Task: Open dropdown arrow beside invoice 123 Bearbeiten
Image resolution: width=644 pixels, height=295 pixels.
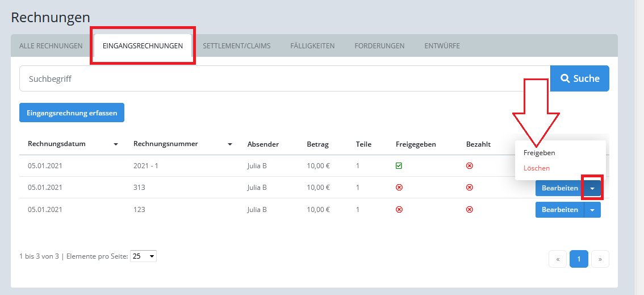Action: coord(592,210)
